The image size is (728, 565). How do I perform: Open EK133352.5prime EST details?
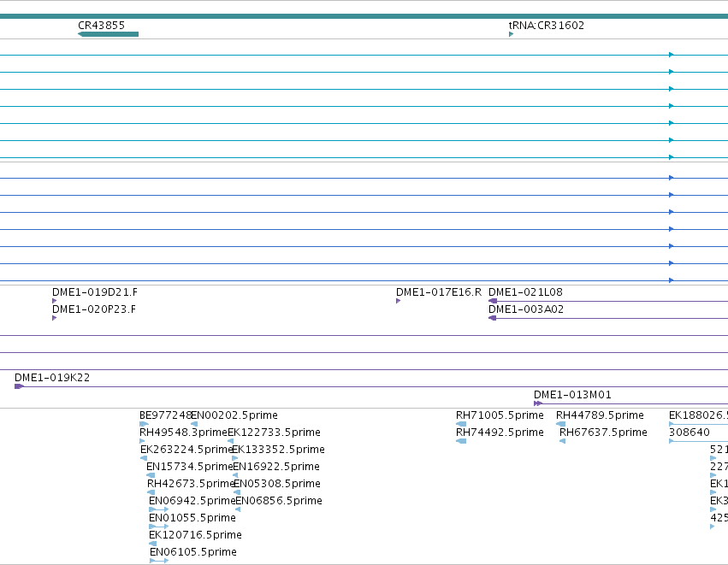[278, 450]
